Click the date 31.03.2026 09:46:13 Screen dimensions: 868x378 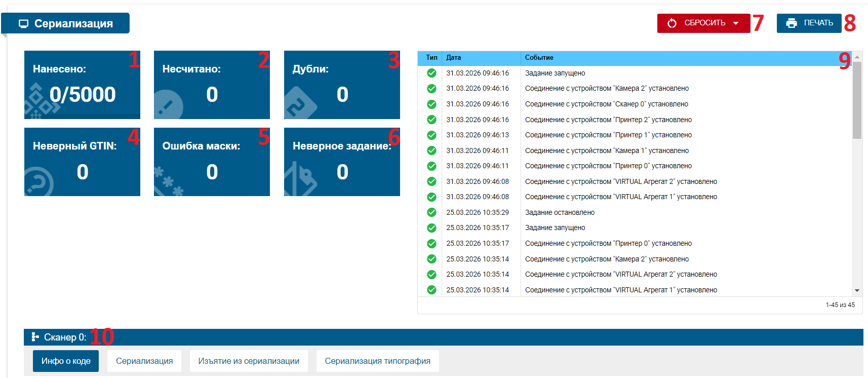click(478, 135)
